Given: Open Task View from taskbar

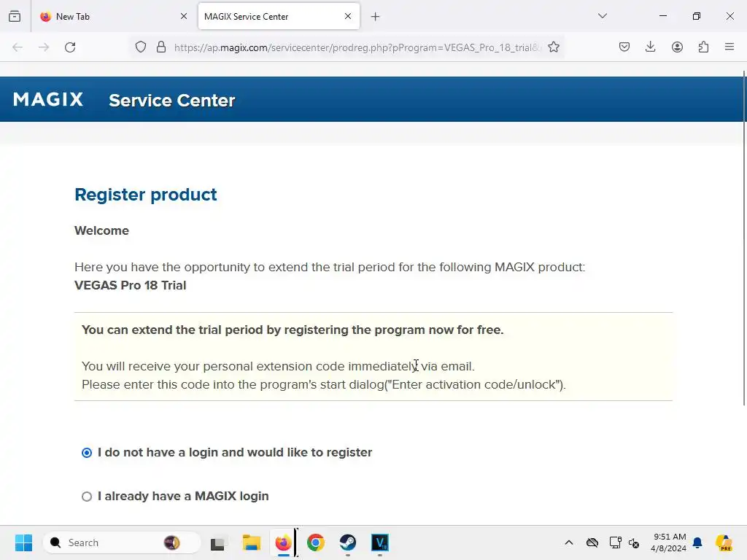Looking at the screenshot, I should 217,542.
